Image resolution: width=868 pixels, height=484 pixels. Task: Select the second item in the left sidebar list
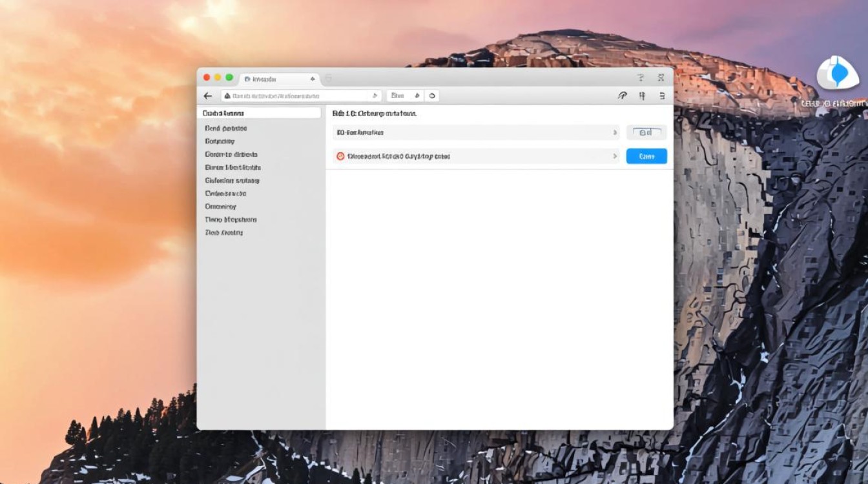point(226,128)
